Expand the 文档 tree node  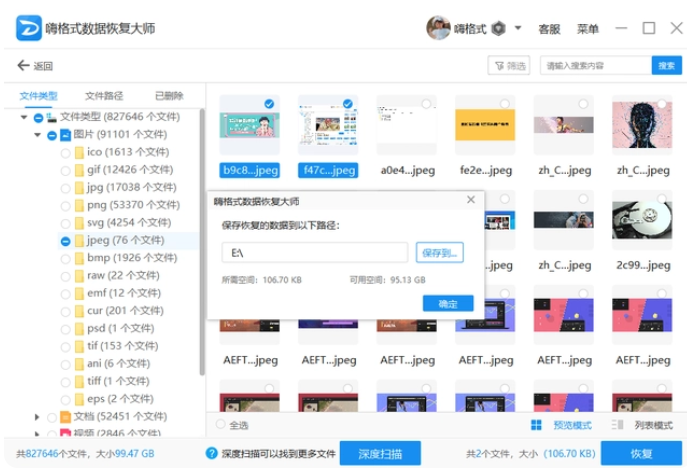[38, 417]
